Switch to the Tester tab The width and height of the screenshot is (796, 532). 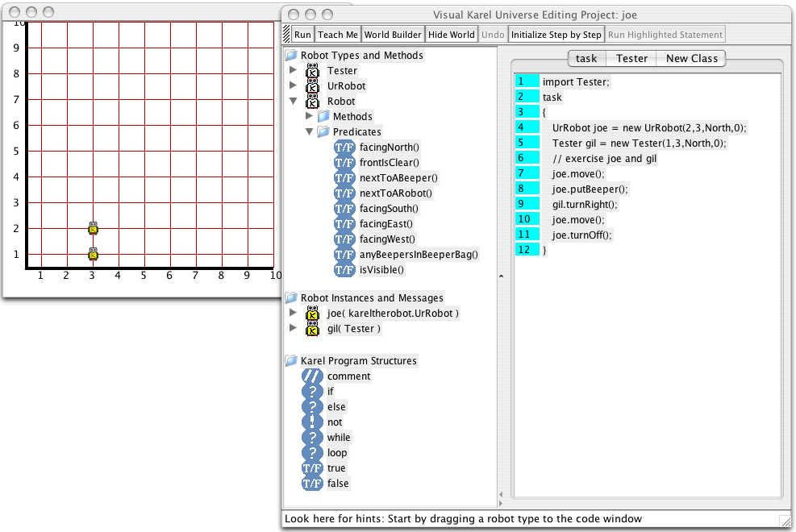(631, 58)
